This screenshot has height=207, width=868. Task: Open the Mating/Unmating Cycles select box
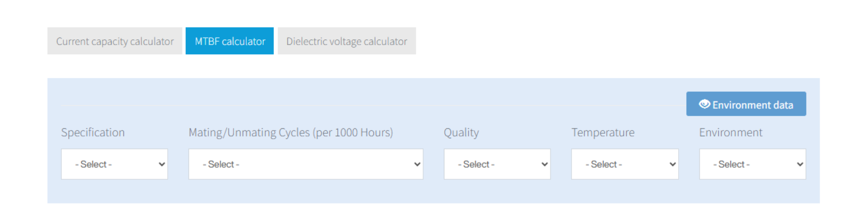click(306, 164)
